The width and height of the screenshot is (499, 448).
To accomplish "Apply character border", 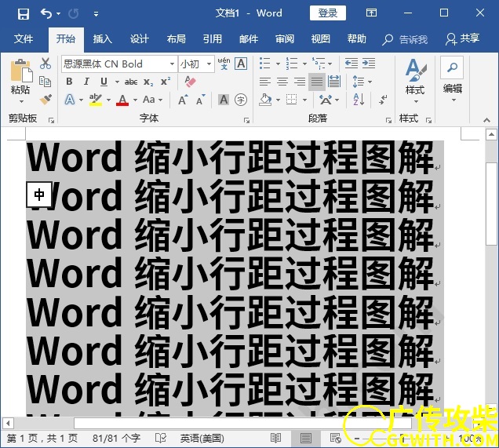I will (x=241, y=64).
